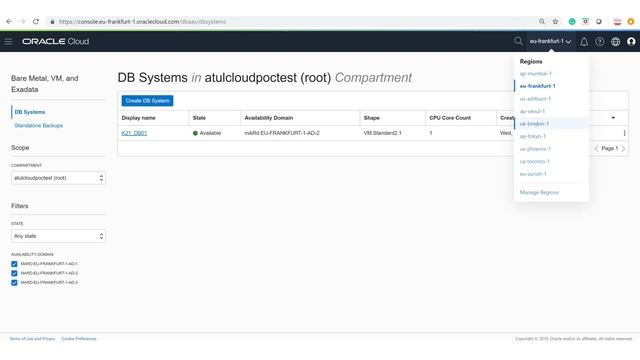Screen dimensions: 640x360
Task: Bookmark the page with the star icon
Action: coord(555,22)
